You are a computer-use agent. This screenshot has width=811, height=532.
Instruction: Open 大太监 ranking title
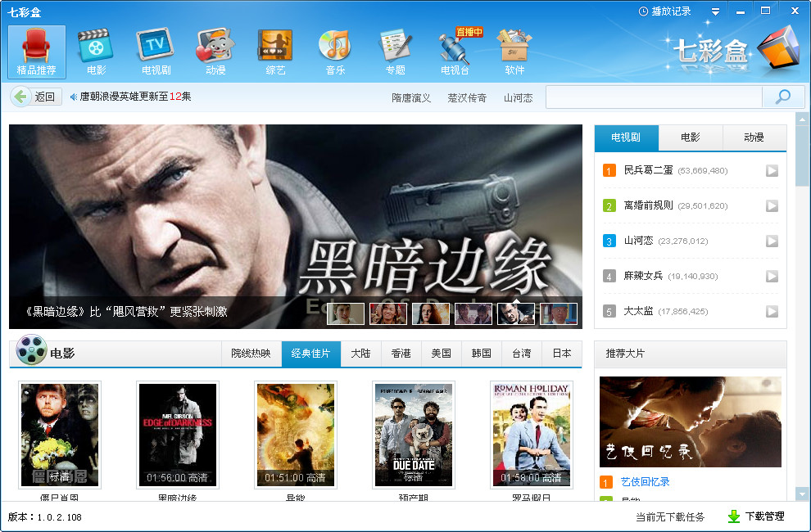point(638,311)
